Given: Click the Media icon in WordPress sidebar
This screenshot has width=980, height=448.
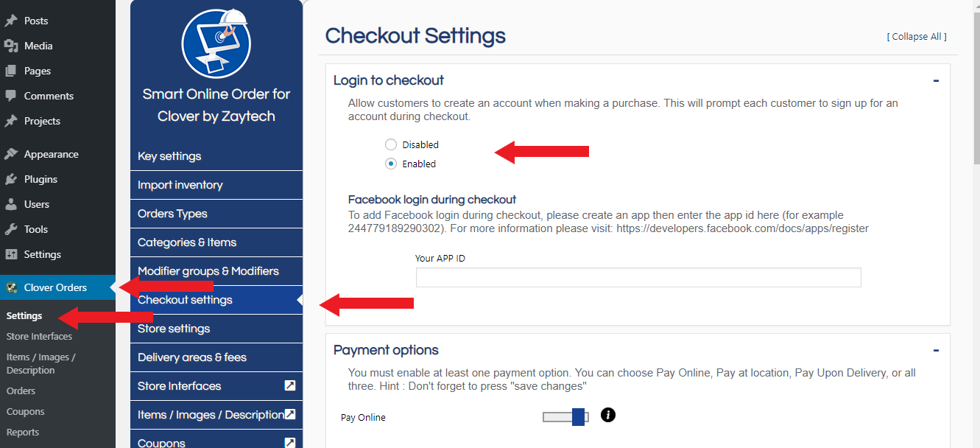Looking at the screenshot, I should tap(11, 46).
